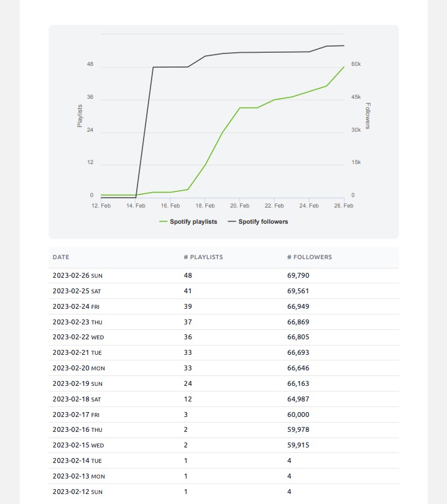Select the 2023-02-14 TUE date cell
447x504 pixels.
pos(77,460)
